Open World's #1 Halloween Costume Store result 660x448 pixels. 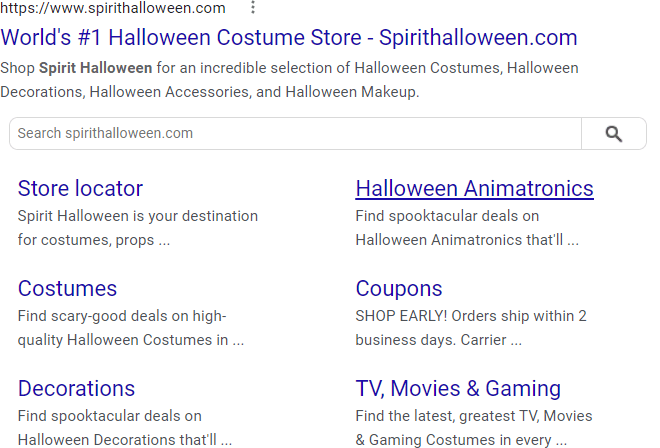289,39
